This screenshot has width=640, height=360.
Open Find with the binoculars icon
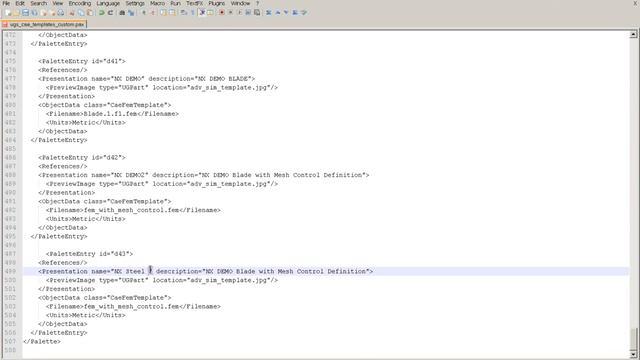tap(122, 13)
